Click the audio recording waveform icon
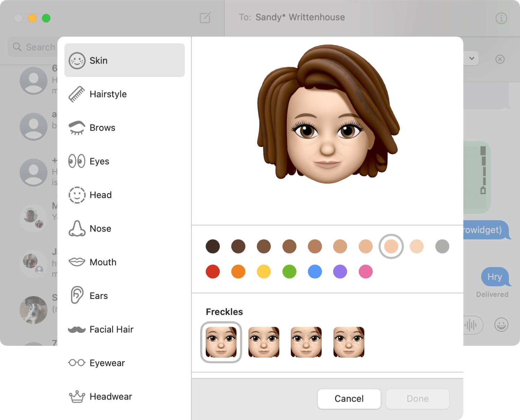 click(471, 325)
